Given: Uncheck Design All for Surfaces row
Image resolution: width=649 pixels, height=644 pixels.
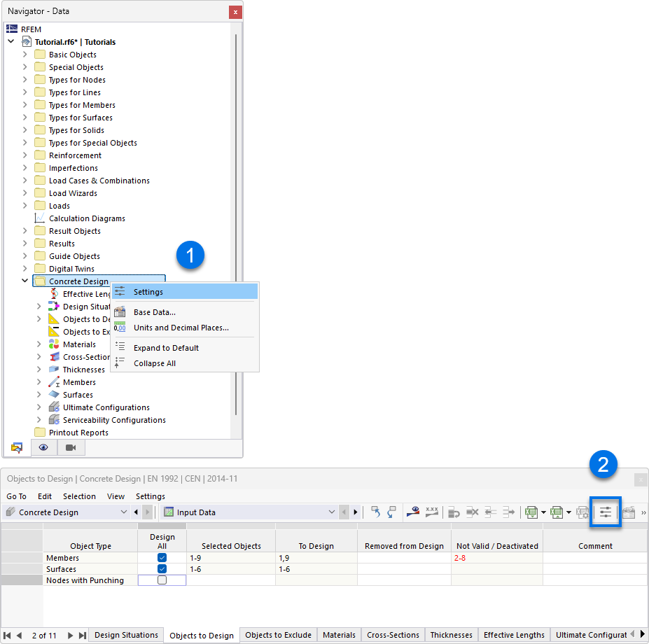Looking at the screenshot, I should coord(162,569).
